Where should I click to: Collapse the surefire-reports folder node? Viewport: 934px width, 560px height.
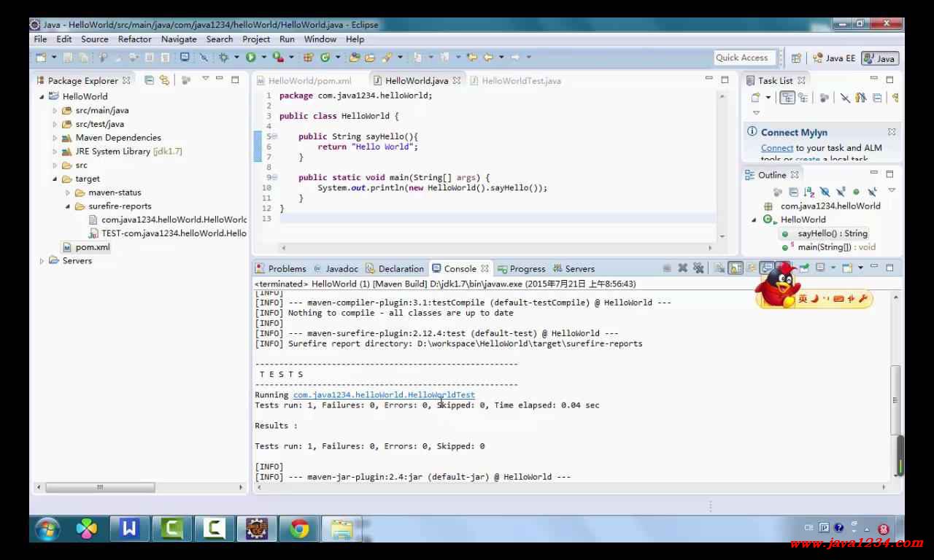68,206
